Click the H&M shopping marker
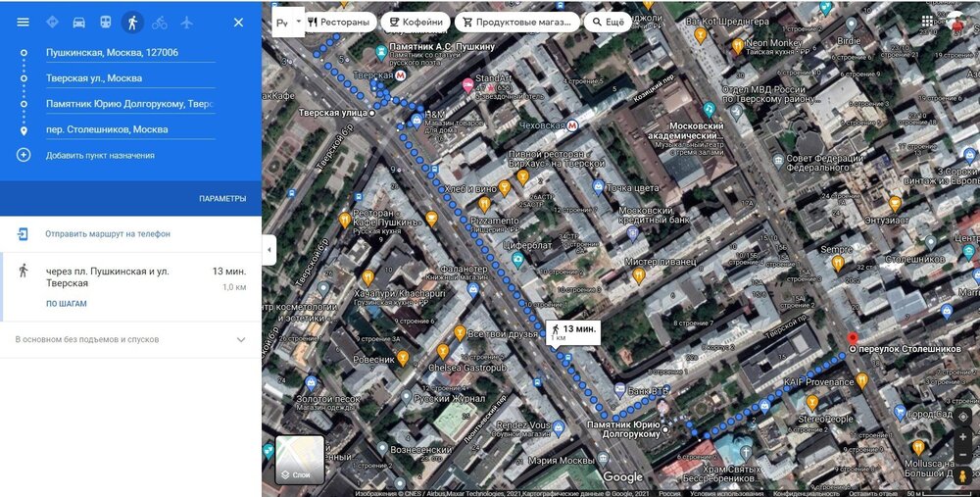 pos(416,120)
